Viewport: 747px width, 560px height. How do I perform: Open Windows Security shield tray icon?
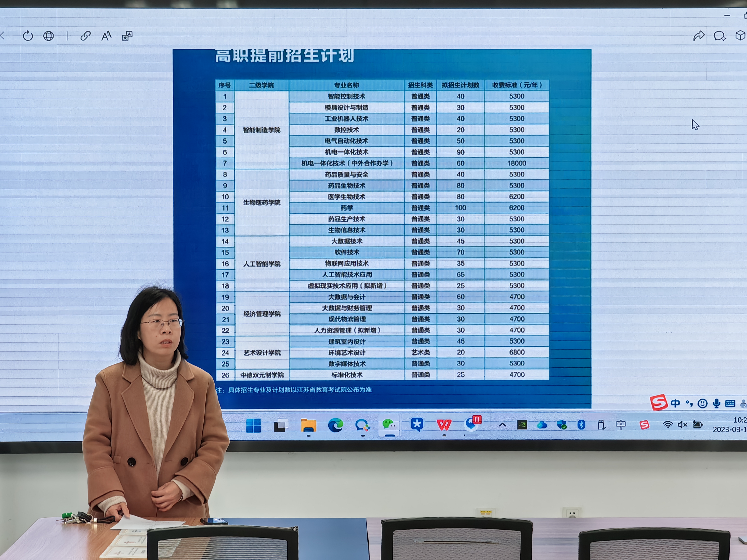pos(562,425)
